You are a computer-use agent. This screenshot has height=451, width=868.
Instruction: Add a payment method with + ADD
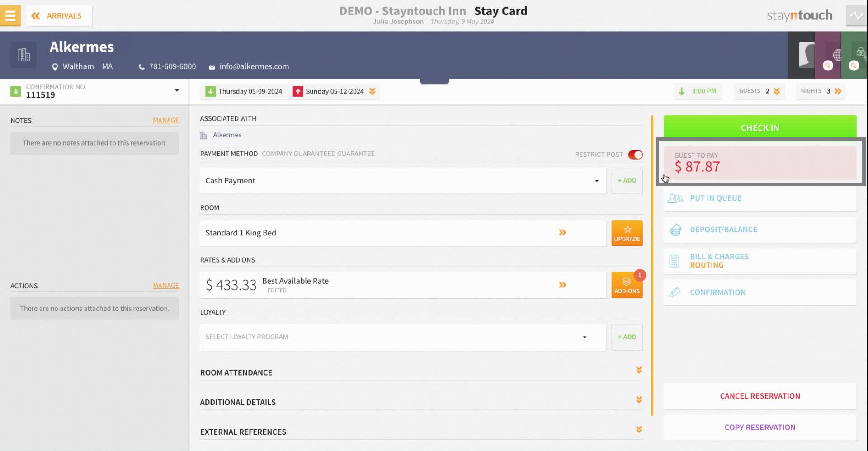627,181
